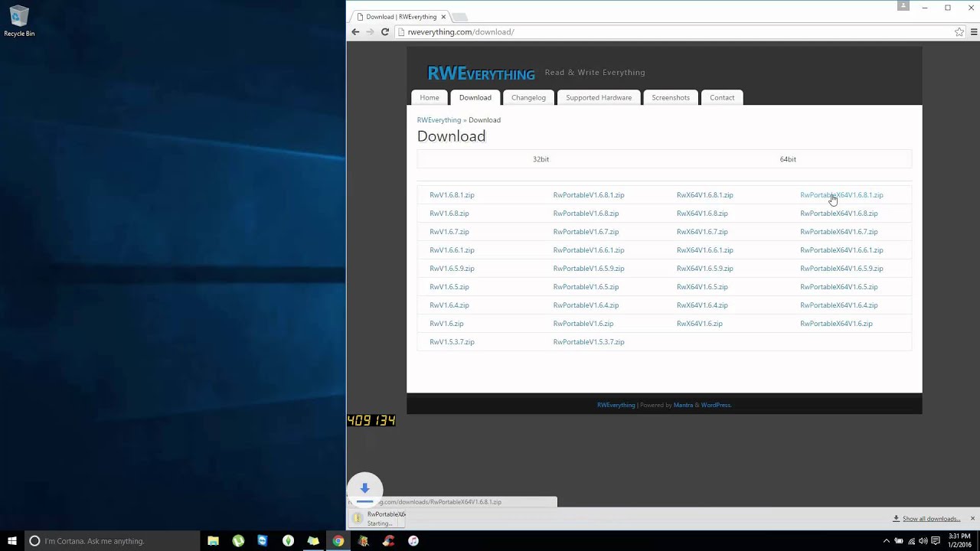980x551 pixels.
Task: Download RwV1.6.5.9.zip
Action: [x=452, y=269]
